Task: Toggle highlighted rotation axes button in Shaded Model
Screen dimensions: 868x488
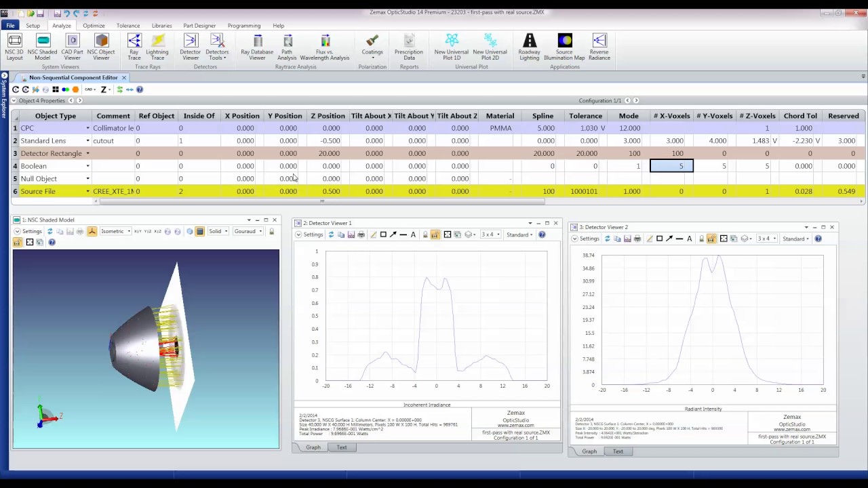Action: click(x=92, y=231)
